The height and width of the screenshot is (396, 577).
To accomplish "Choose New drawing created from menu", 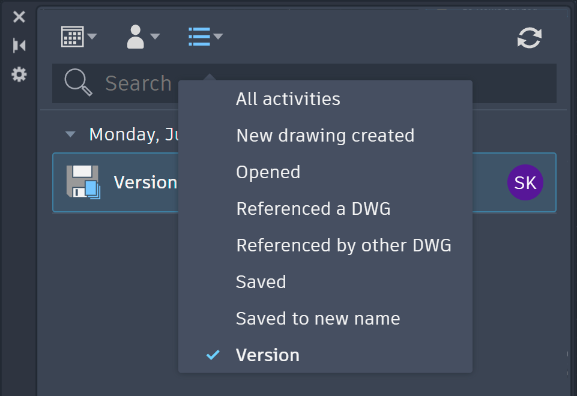I will pyautogui.click(x=325, y=135).
